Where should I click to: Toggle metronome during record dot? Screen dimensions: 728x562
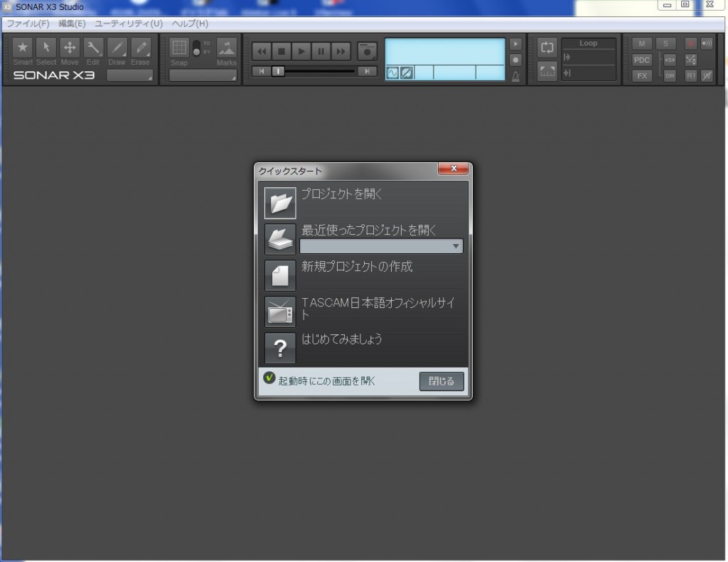[x=515, y=60]
